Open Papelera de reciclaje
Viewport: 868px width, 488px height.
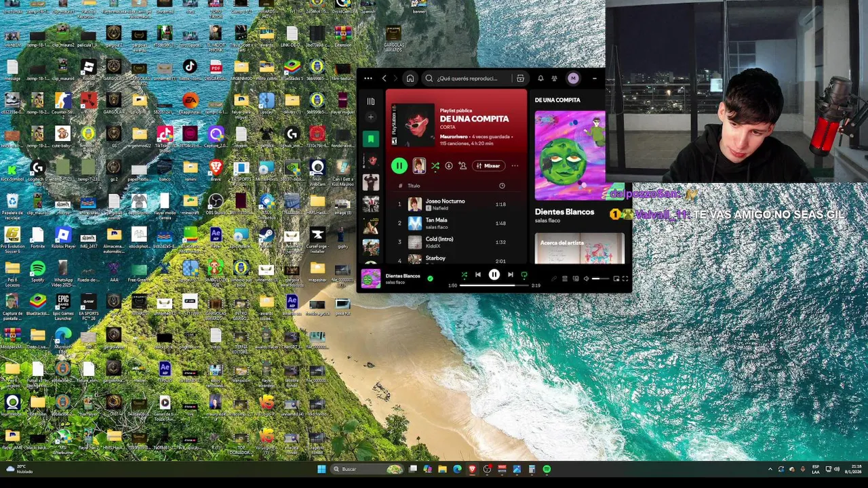12,205
